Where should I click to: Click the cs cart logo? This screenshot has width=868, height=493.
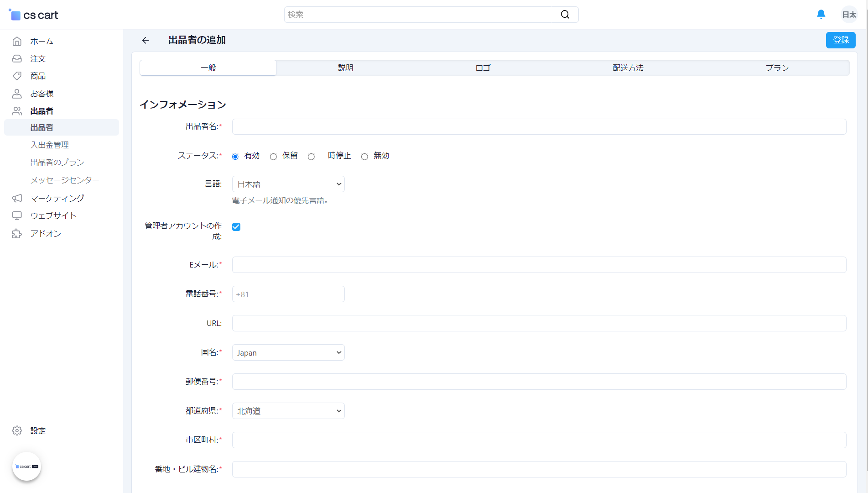coord(34,15)
